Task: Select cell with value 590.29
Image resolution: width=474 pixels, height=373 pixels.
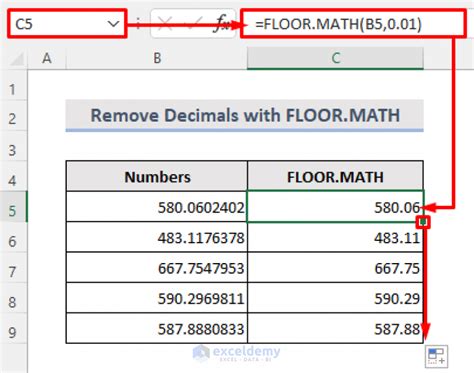Action: tap(335, 298)
